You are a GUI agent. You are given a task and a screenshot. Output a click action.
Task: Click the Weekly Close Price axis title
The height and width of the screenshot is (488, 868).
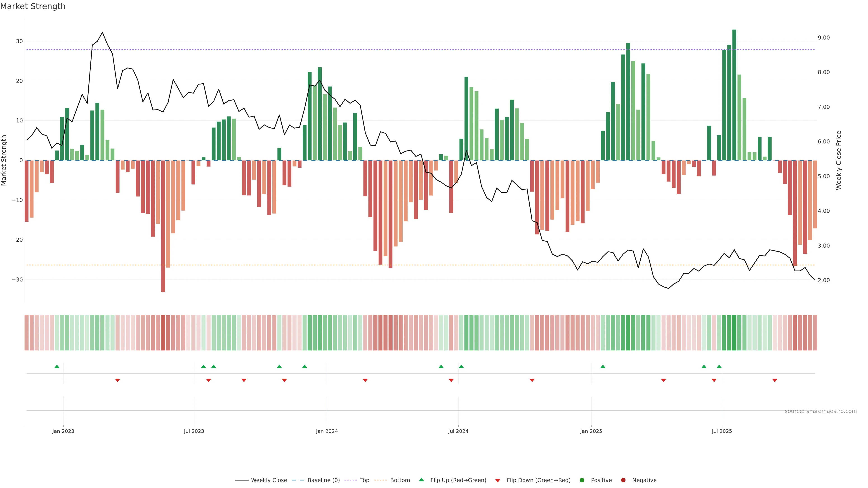tap(839, 160)
